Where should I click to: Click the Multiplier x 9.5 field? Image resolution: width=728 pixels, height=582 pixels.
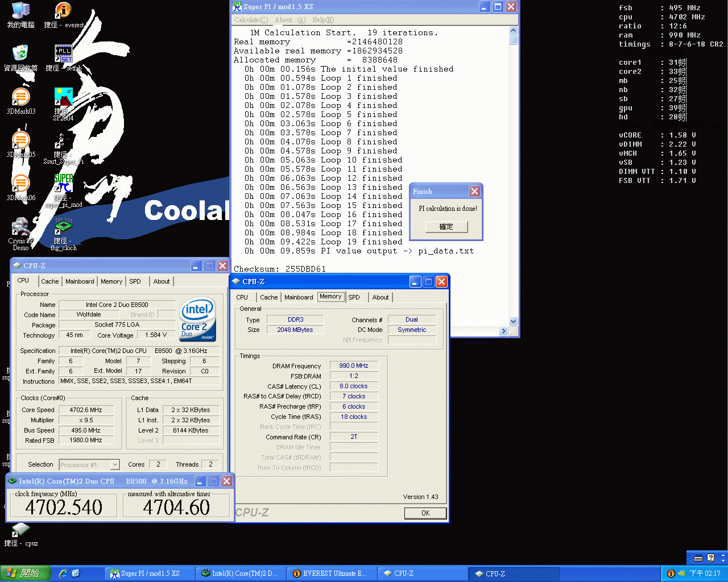[86, 420]
